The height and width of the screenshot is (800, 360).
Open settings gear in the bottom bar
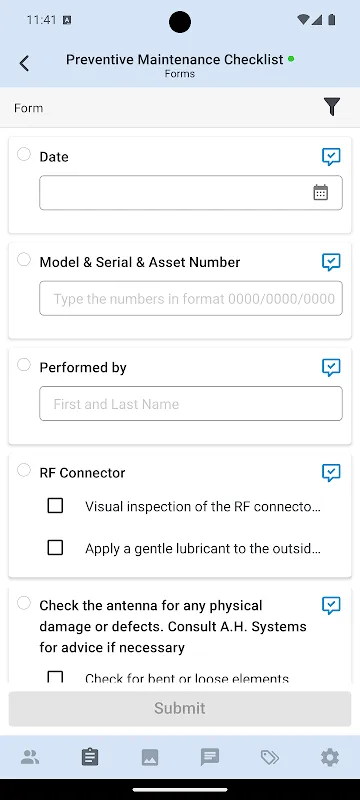pyautogui.click(x=330, y=757)
